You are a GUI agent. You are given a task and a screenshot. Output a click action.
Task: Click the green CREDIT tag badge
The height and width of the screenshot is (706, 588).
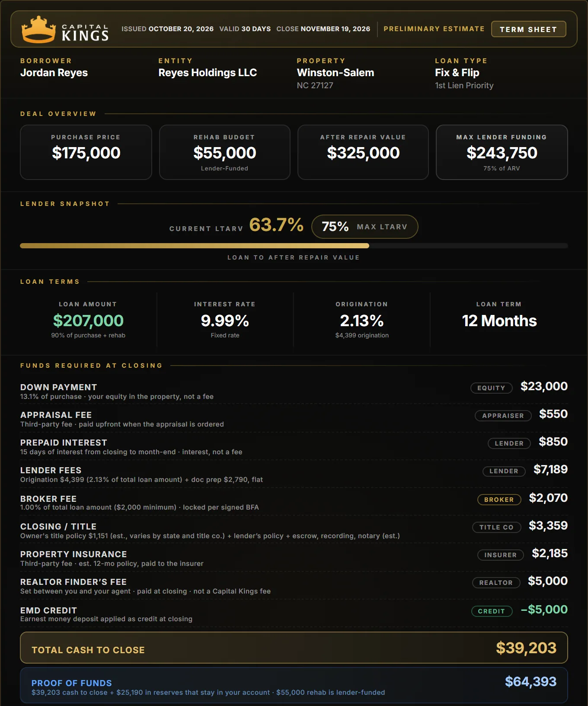click(x=492, y=611)
